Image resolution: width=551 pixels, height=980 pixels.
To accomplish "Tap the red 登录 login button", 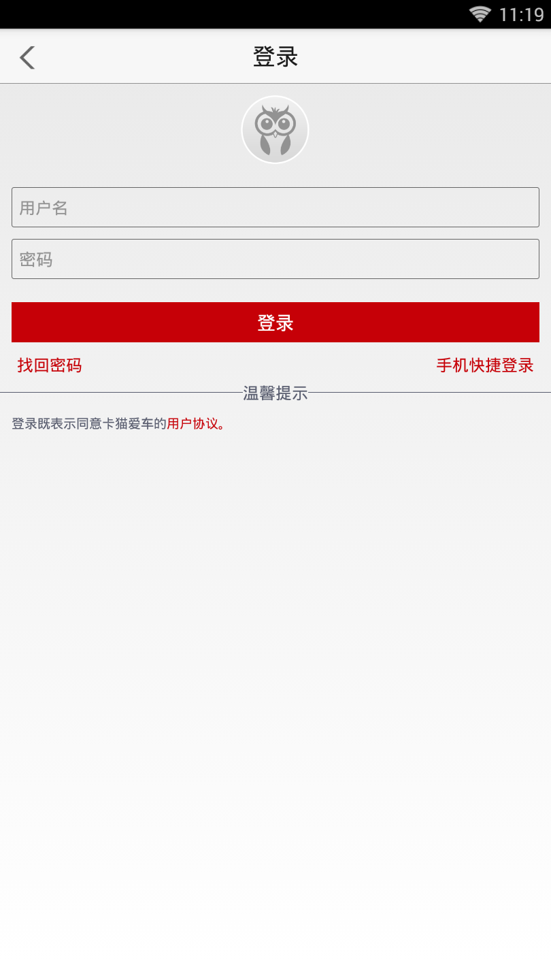I will [275, 323].
